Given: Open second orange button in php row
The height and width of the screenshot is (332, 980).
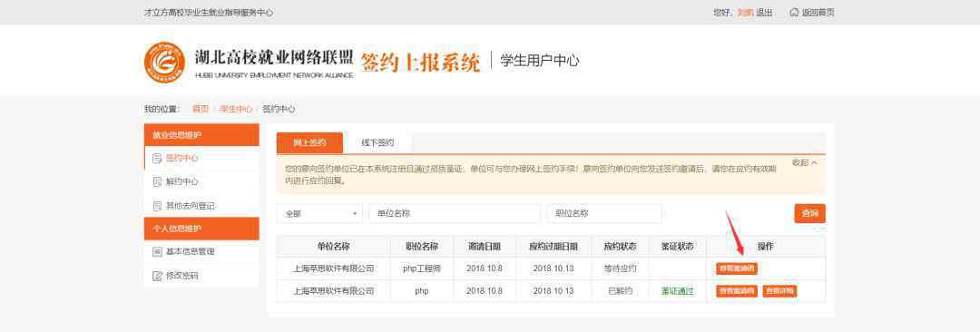Looking at the screenshot, I should (779, 291).
